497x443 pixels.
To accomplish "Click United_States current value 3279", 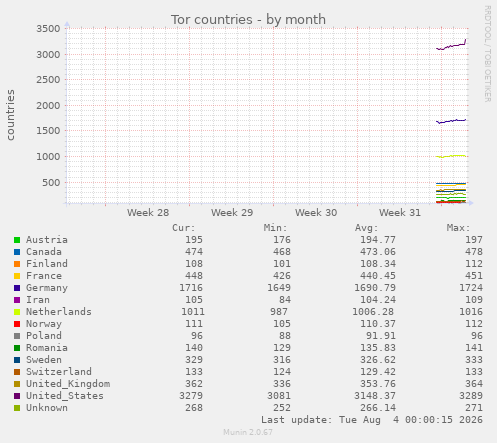I will (x=191, y=396).
